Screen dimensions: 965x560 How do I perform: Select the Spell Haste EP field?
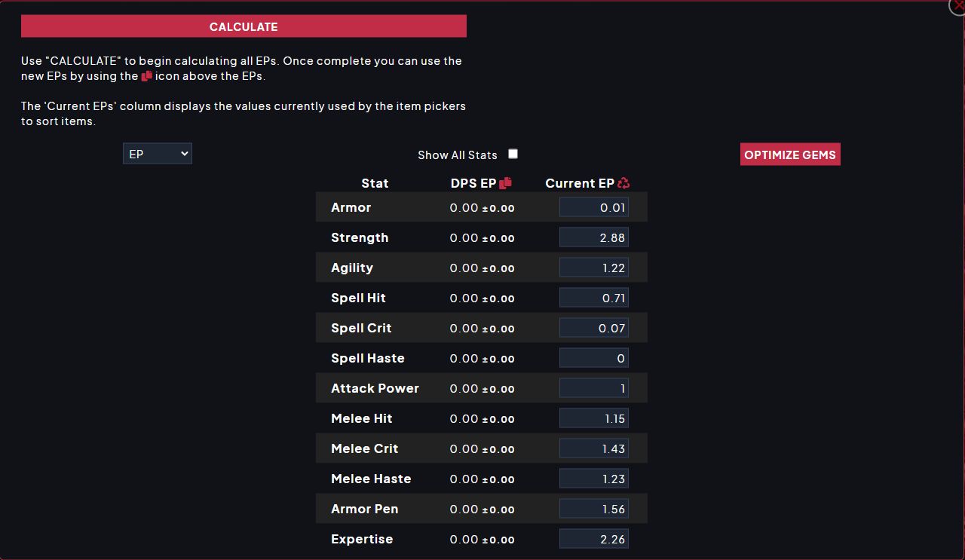(x=594, y=358)
